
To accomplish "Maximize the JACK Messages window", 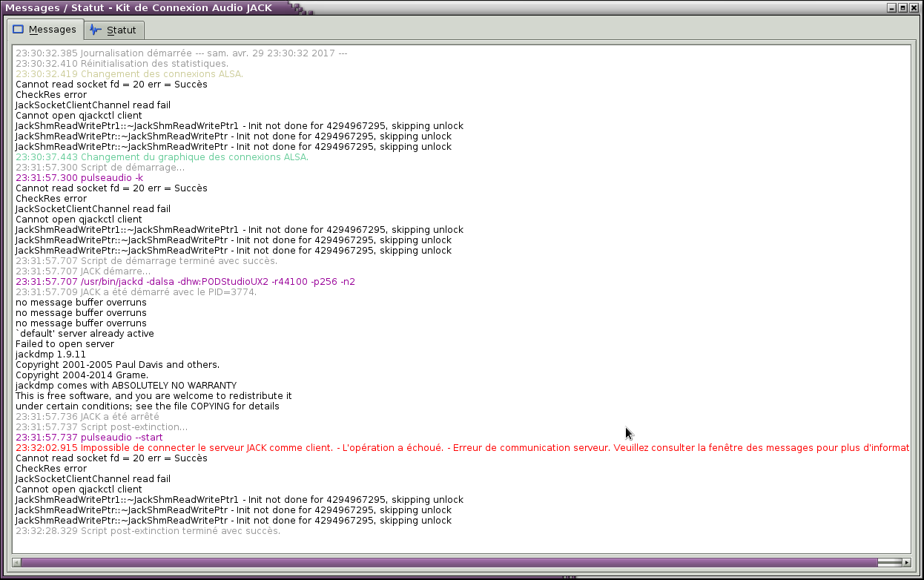I will tap(902, 7).
